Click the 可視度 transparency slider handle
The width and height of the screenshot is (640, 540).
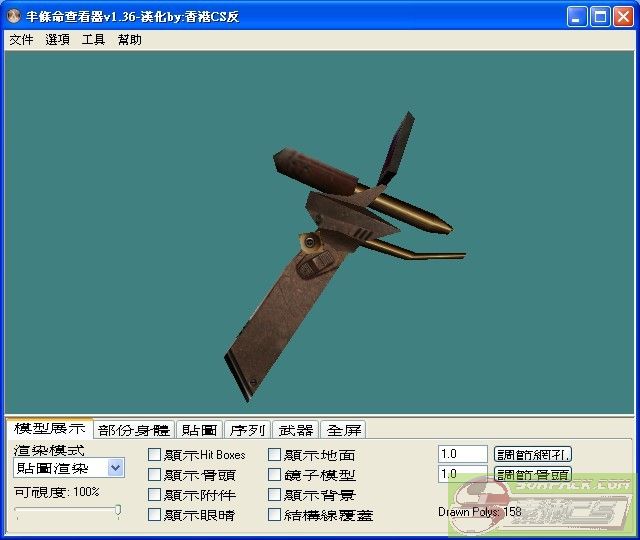click(x=118, y=510)
